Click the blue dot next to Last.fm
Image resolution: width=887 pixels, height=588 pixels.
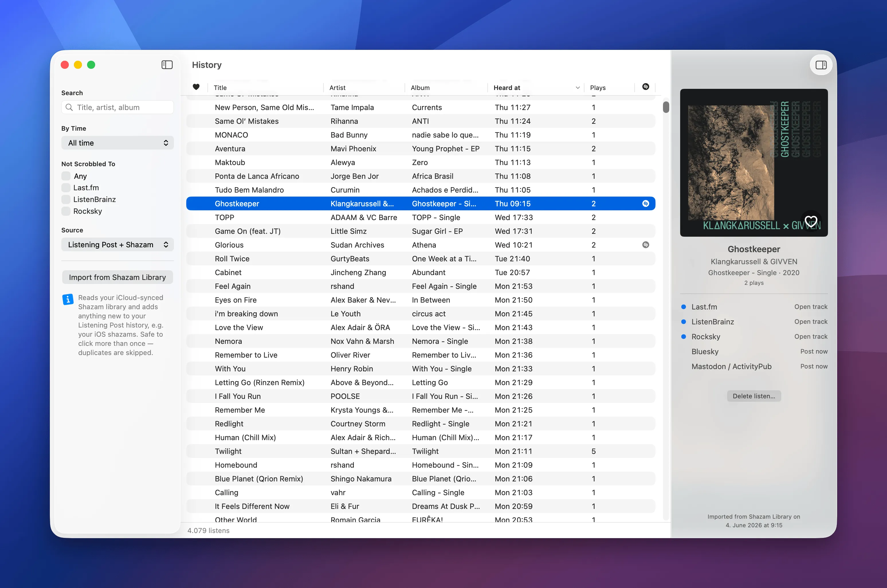click(683, 307)
